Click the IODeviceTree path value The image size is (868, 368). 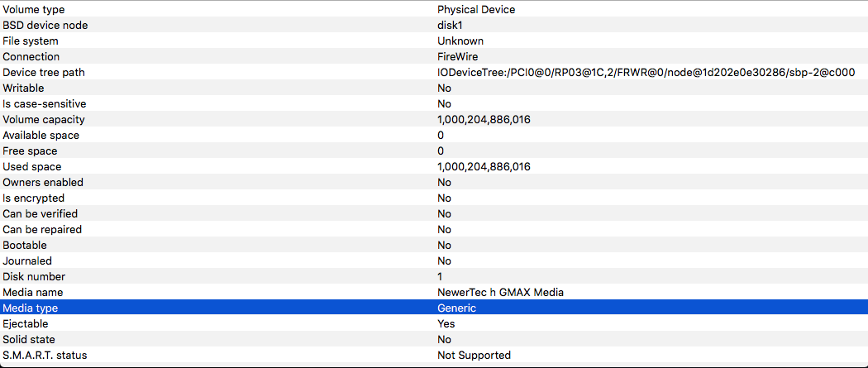click(646, 72)
